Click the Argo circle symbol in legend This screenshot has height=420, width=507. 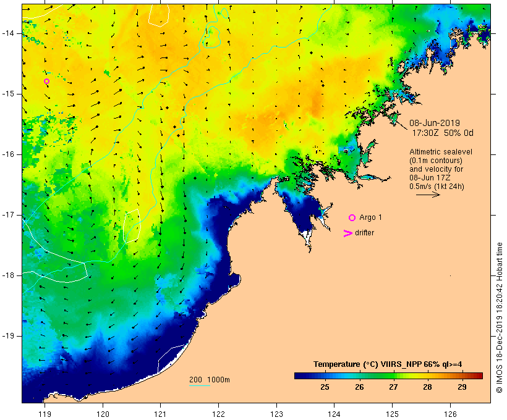click(x=352, y=218)
